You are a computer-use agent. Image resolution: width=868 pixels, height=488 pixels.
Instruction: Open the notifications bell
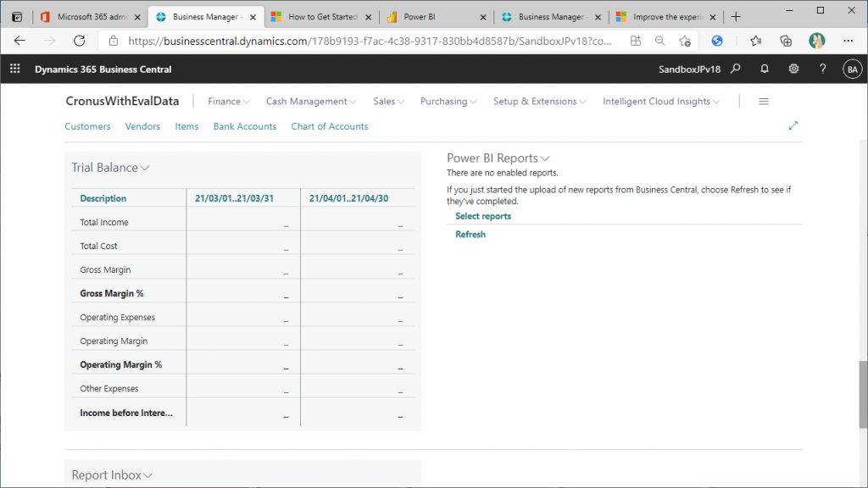765,69
